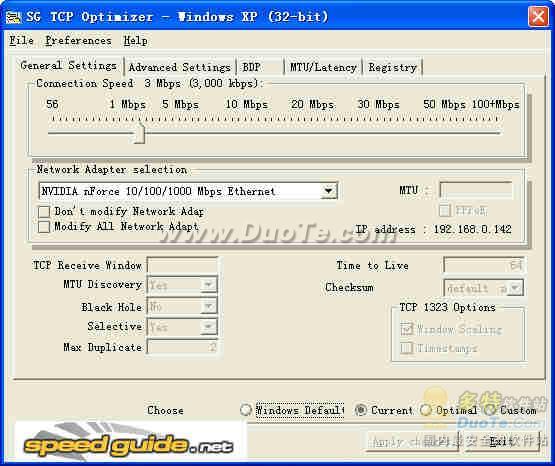
Task: Toggle the Timestamps checkbox
Action: tap(407, 348)
